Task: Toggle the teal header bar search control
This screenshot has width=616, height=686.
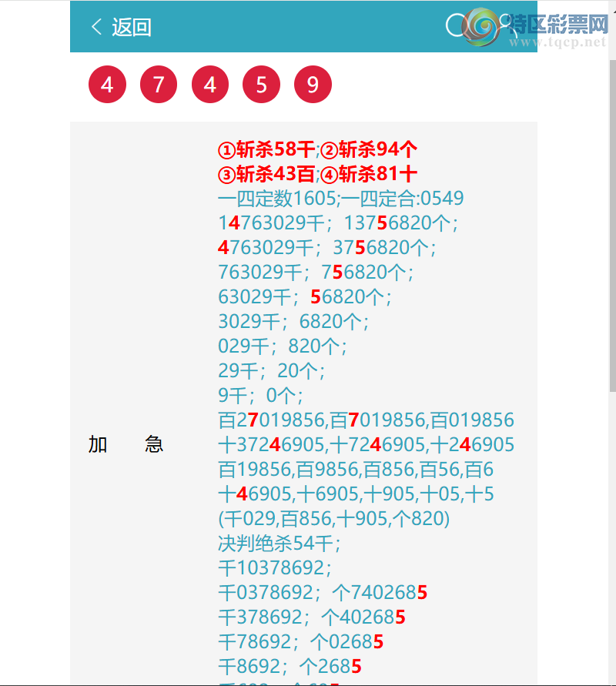Action: pos(456,25)
